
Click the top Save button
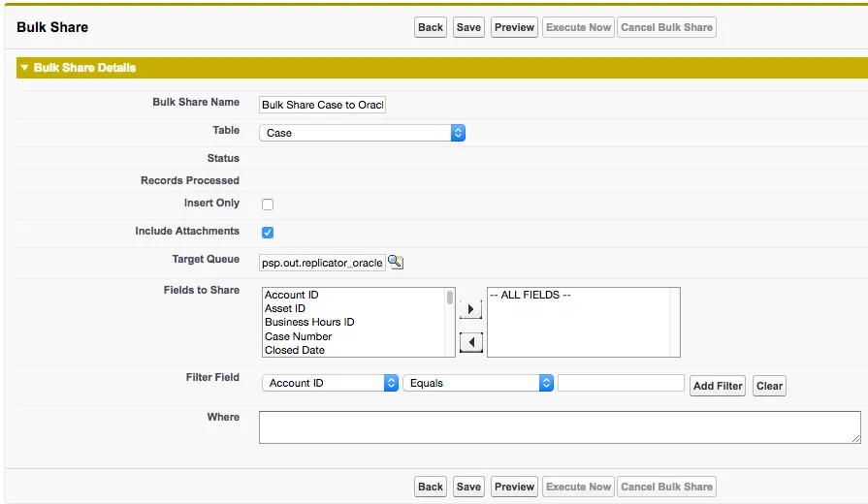pyautogui.click(x=468, y=27)
